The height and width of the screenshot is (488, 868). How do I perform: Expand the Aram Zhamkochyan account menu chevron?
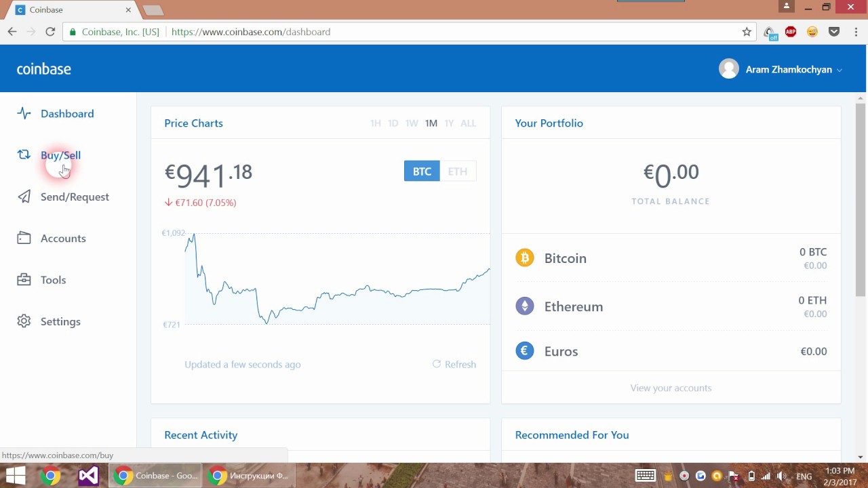click(x=840, y=70)
